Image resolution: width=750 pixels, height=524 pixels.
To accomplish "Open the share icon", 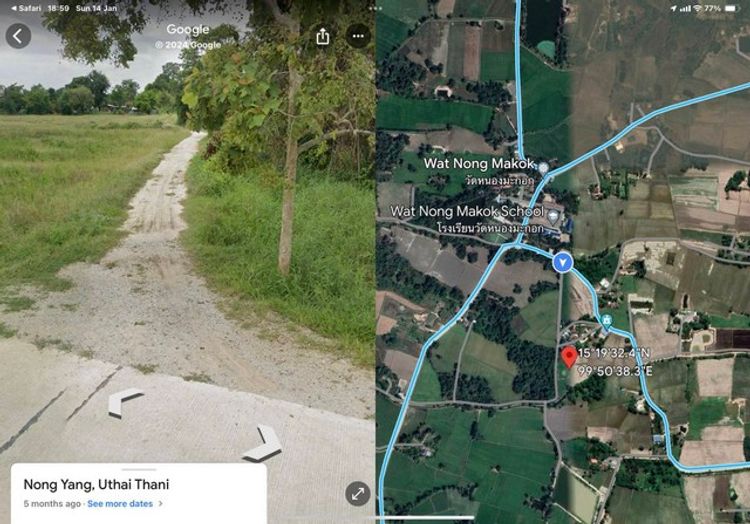I will click(323, 36).
